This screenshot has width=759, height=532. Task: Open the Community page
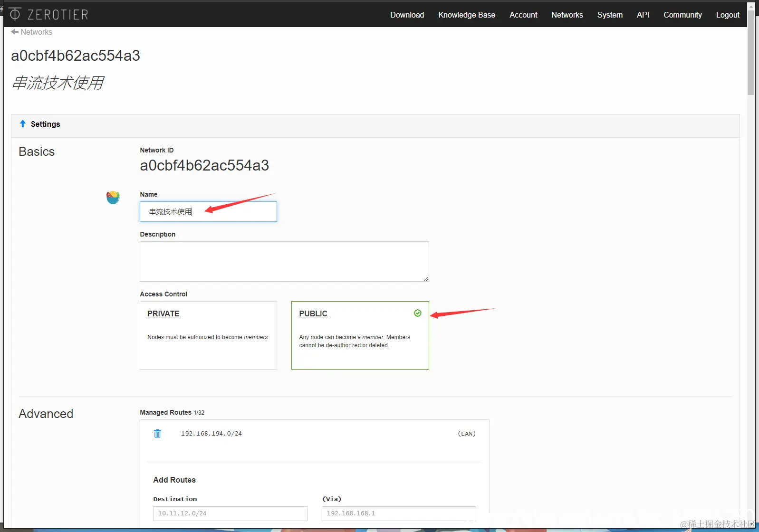point(682,15)
